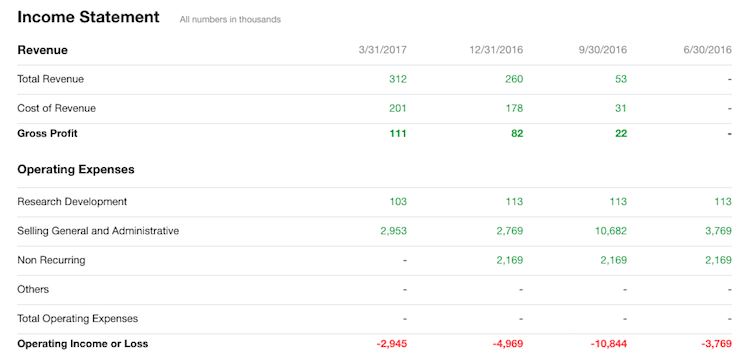Image resolution: width=748 pixels, height=361 pixels.
Task: Click the Research Development row label
Action: (72, 201)
